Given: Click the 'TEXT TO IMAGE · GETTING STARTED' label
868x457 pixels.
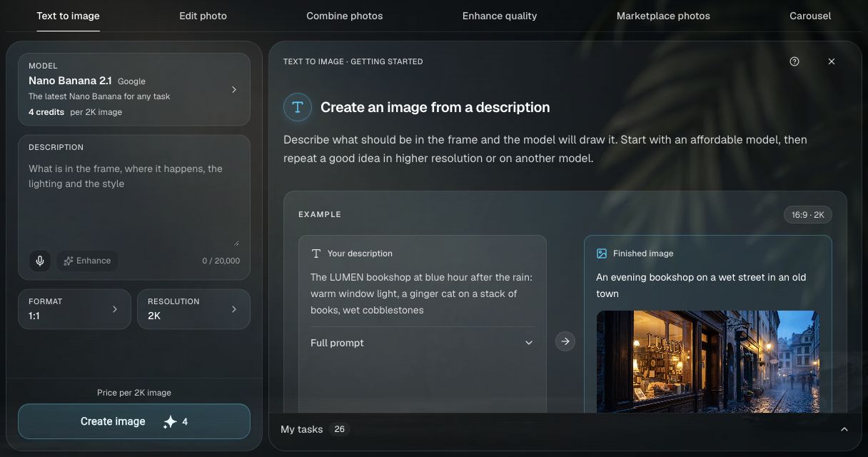Looking at the screenshot, I should (x=353, y=61).
